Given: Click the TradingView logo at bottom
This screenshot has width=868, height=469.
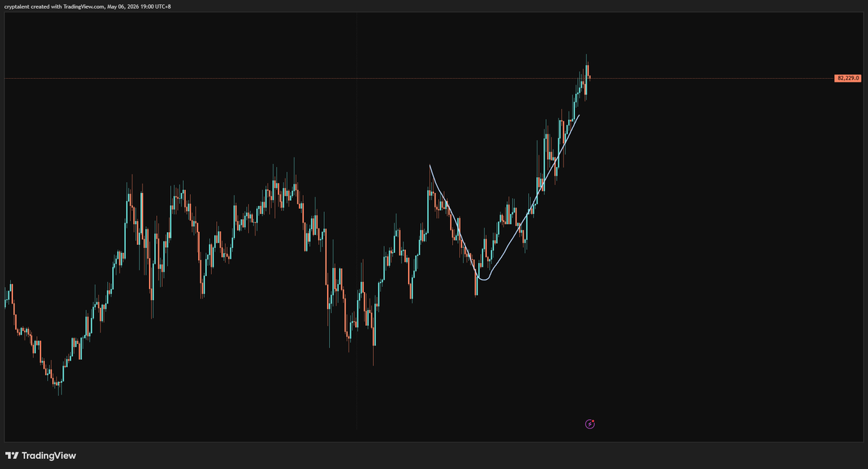Looking at the screenshot, I should [41, 456].
